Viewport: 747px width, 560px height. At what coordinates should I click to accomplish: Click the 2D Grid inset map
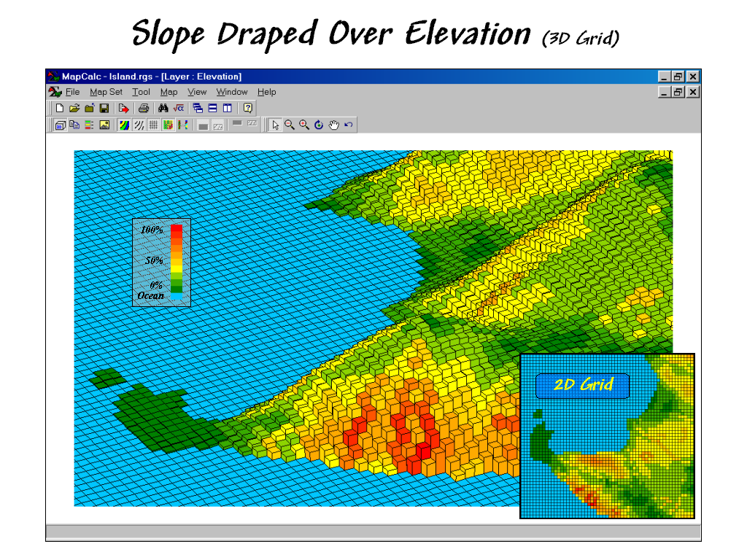click(x=607, y=436)
